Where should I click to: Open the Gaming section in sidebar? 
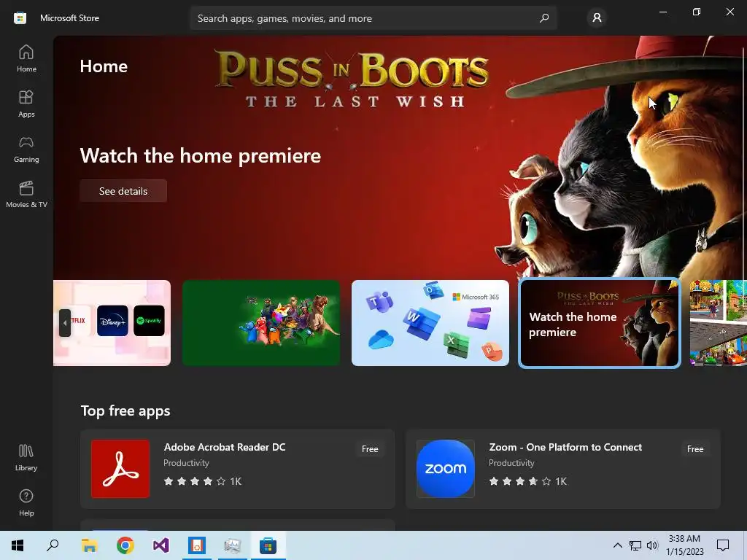26,149
